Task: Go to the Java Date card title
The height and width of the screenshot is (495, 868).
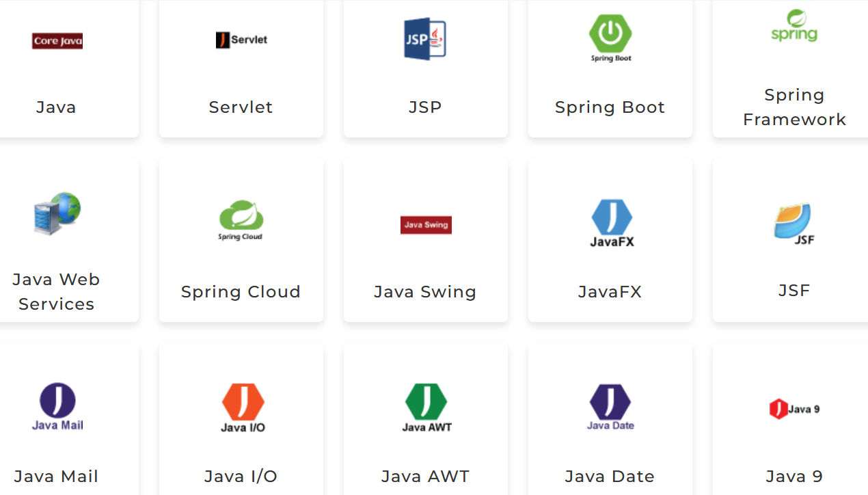Action: tap(610, 477)
